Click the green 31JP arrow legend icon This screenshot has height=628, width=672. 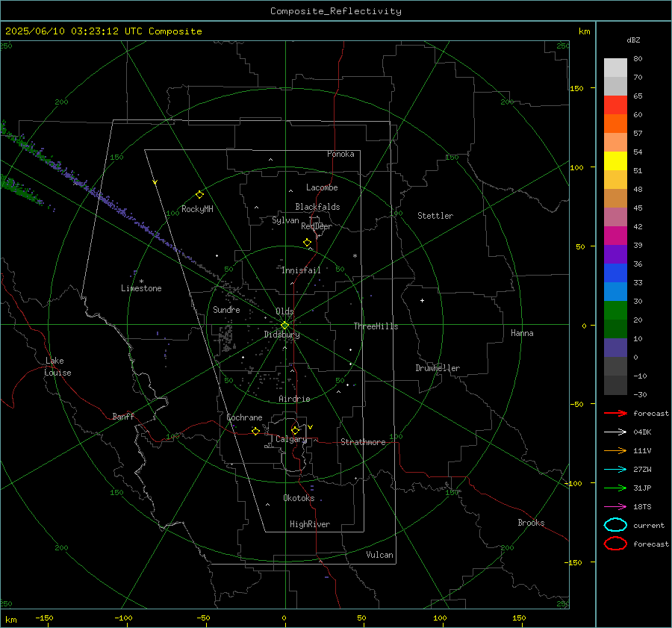tap(615, 488)
